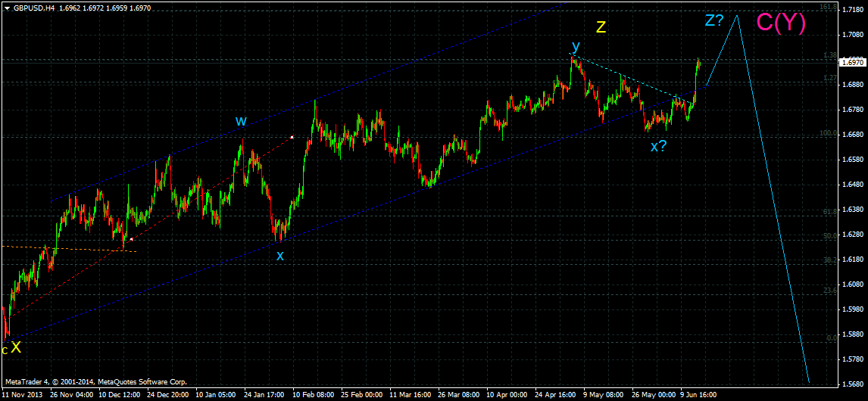This screenshot has width=868, height=401.
Task: Click the 26 Nov 04:00 date label
Action: pos(72,396)
